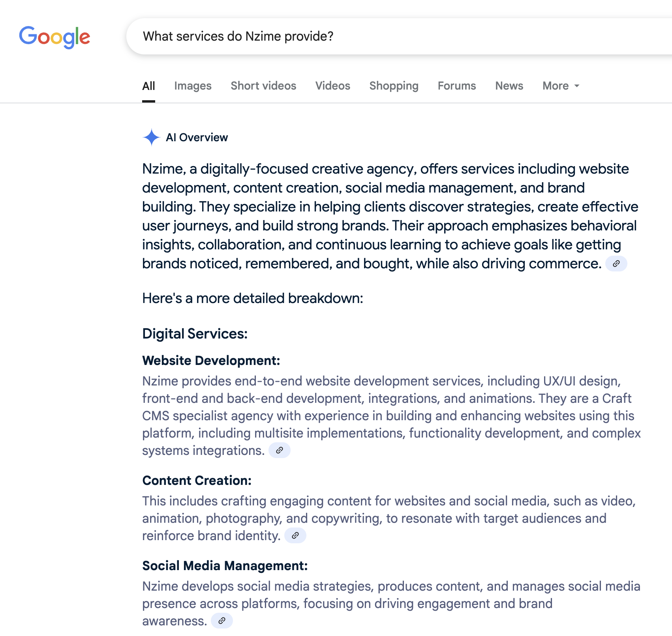
Task: Open source link after Content Creation paragraph
Action: click(x=295, y=535)
